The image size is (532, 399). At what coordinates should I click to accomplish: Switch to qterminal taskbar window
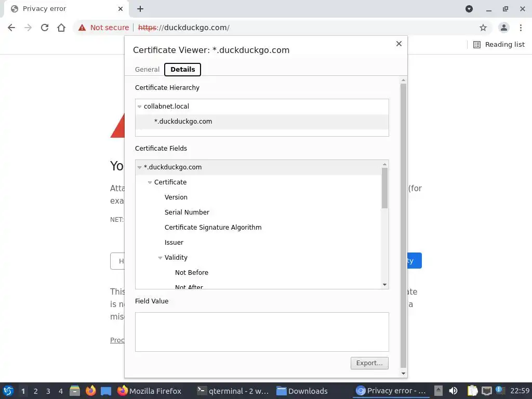[233, 391]
